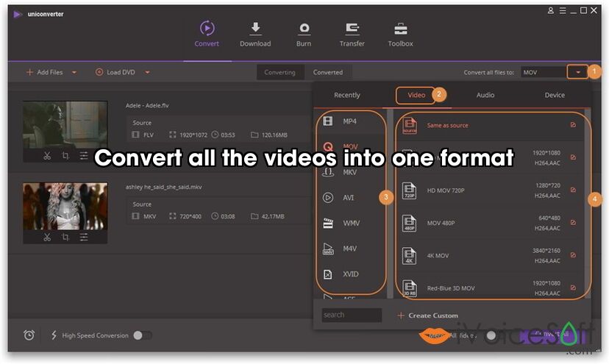
Task: Crop the Adele - Adele.flv video
Action: point(65,156)
